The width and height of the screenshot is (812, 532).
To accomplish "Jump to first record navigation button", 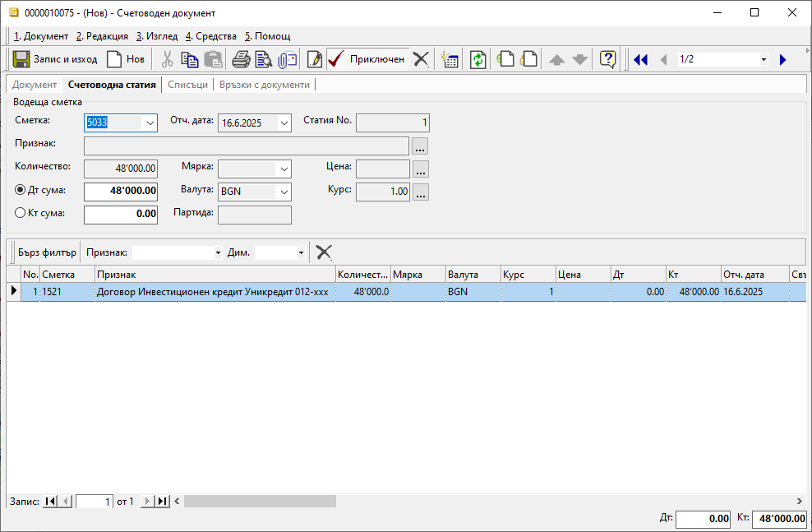I will coord(50,501).
